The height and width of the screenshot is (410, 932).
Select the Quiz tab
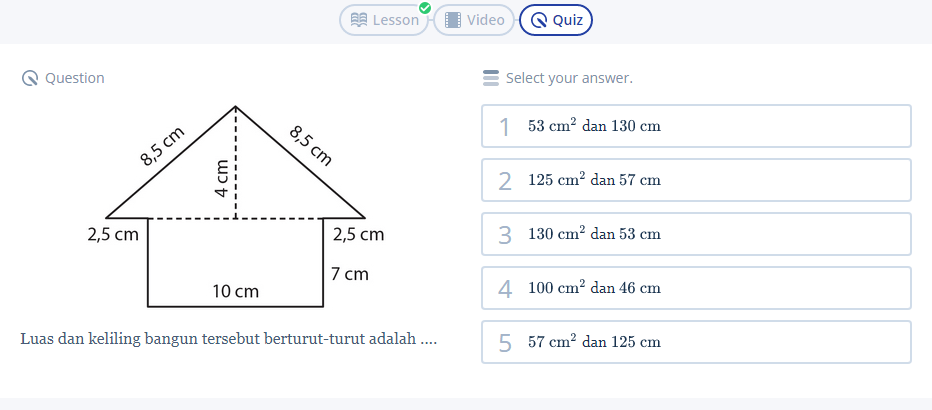(556, 20)
